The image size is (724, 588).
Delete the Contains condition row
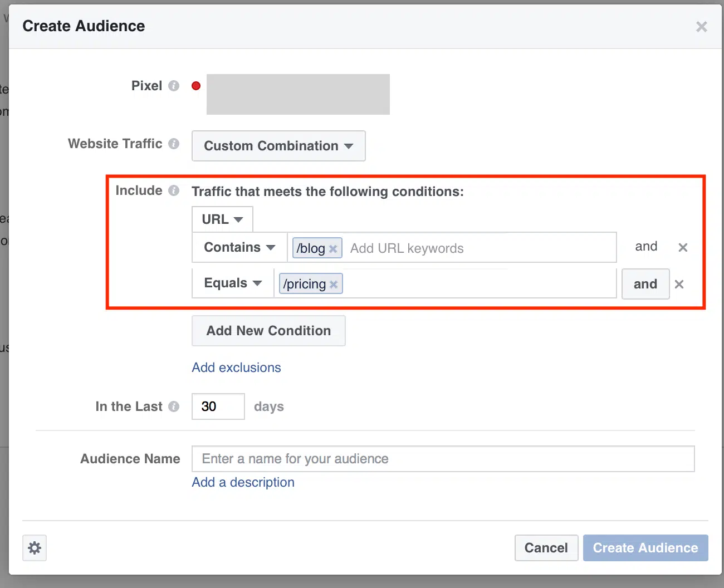click(x=683, y=247)
